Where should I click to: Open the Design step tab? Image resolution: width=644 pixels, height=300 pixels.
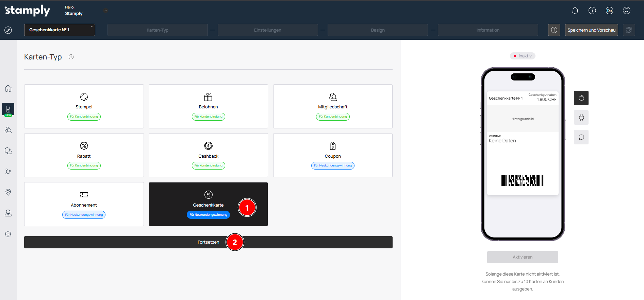pyautogui.click(x=378, y=30)
